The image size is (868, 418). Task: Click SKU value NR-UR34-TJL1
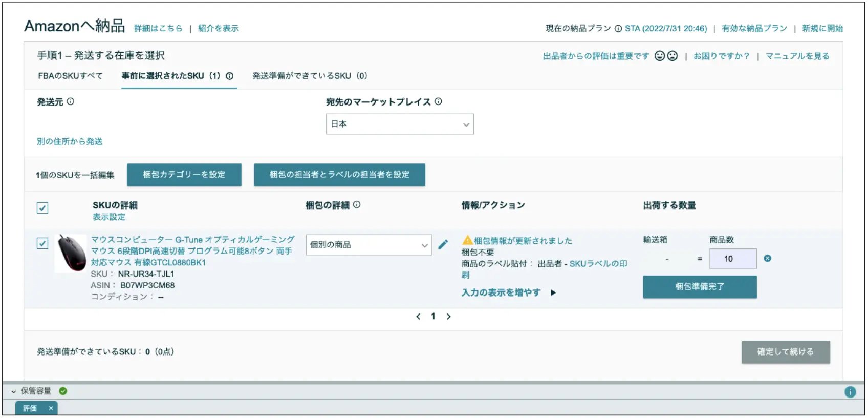(146, 274)
